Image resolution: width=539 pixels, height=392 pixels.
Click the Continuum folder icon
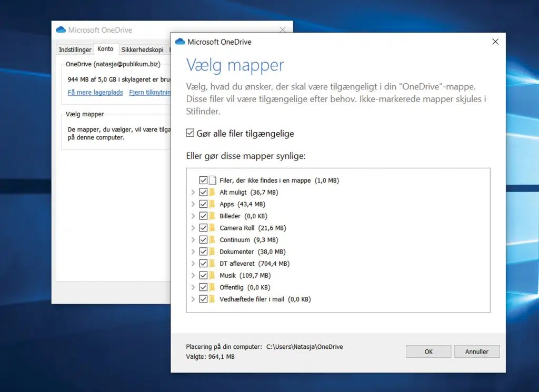click(x=212, y=240)
